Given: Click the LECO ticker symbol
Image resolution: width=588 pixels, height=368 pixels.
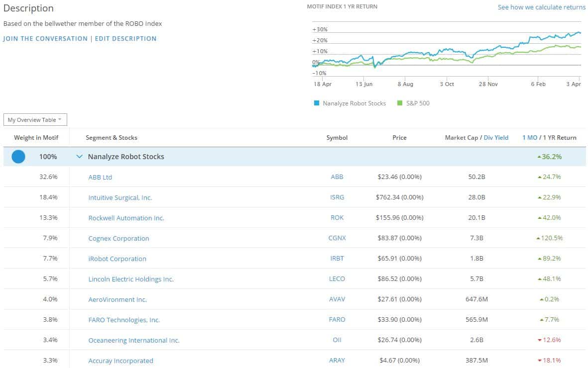Looking at the screenshot, I should coord(337,279).
